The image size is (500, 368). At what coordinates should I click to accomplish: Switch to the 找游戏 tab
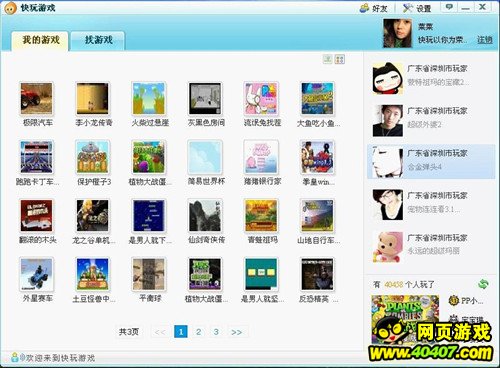tap(98, 41)
